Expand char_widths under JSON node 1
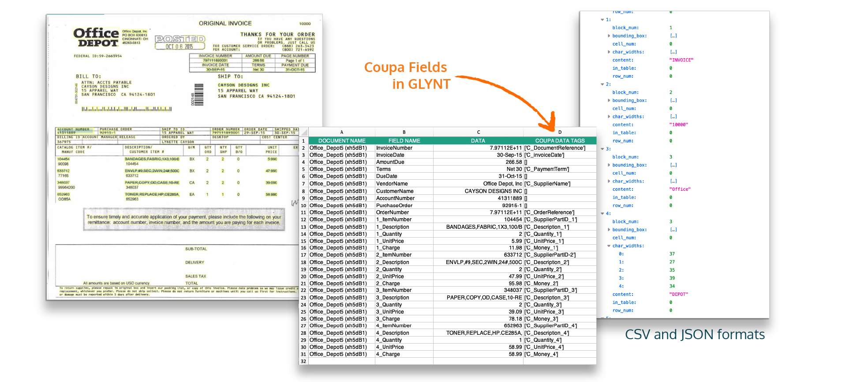 click(609, 52)
